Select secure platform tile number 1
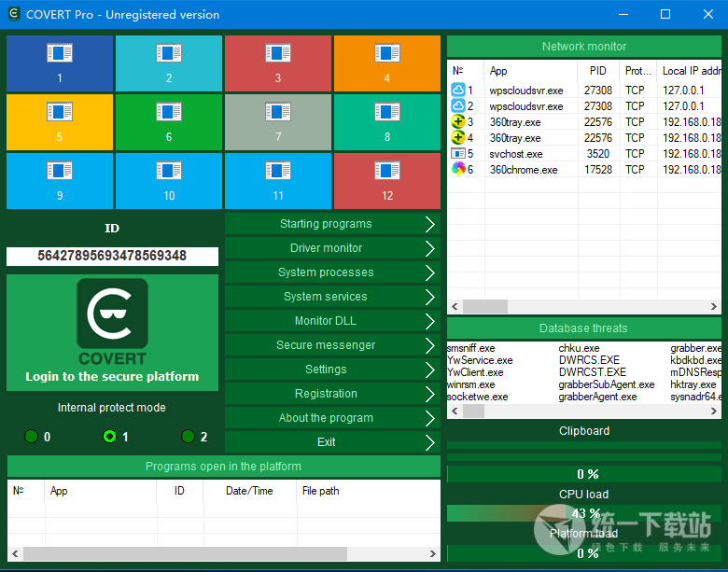Image resolution: width=728 pixels, height=572 pixels. point(60,63)
